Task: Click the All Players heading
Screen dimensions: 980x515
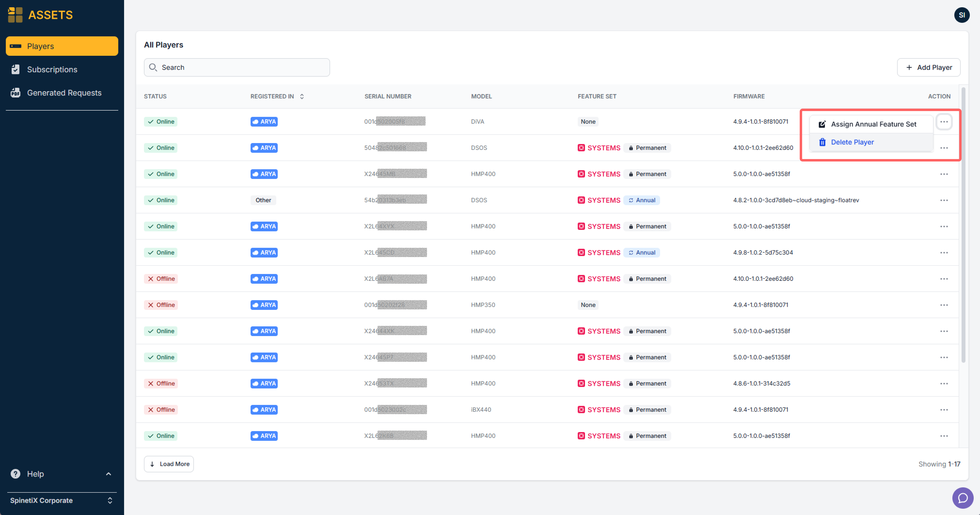Action: [x=164, y=45]
